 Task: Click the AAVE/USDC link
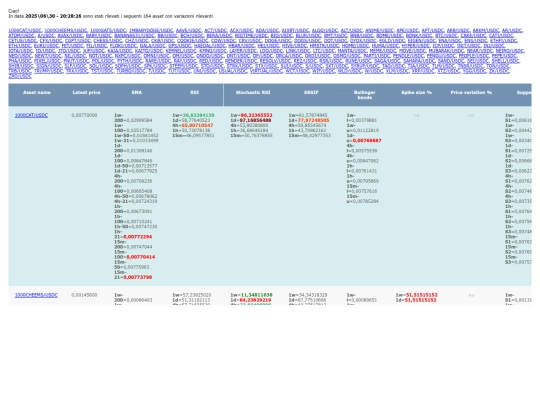pos(188,30)
